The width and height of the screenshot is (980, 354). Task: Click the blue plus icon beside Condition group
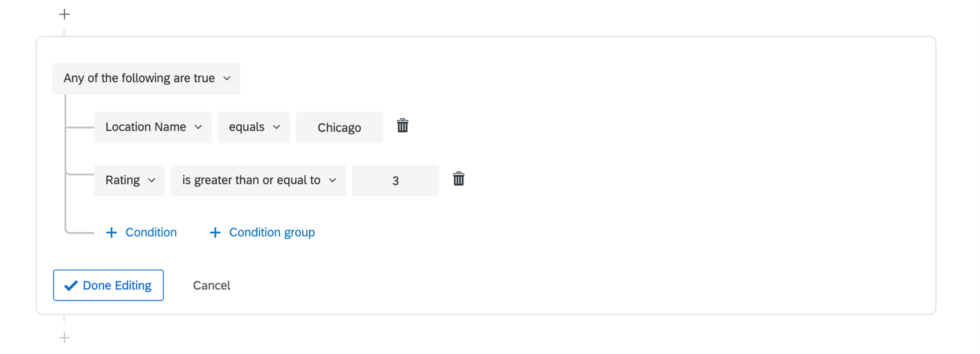coord(215,232)
